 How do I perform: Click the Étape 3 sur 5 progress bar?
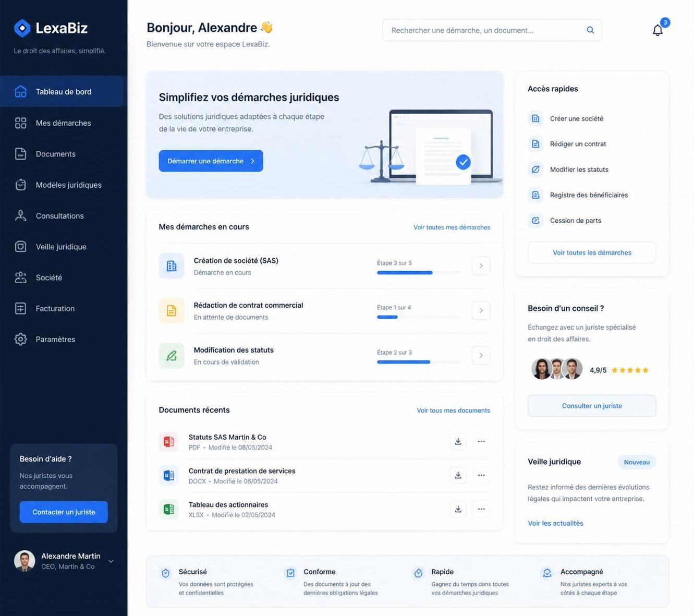[x=419, y=273]
